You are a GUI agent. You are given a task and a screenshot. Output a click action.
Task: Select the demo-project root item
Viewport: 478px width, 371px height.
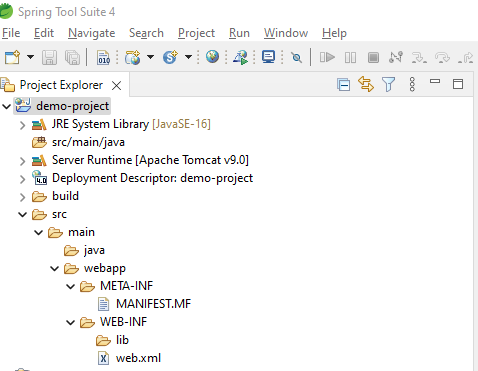click(62, 106)
